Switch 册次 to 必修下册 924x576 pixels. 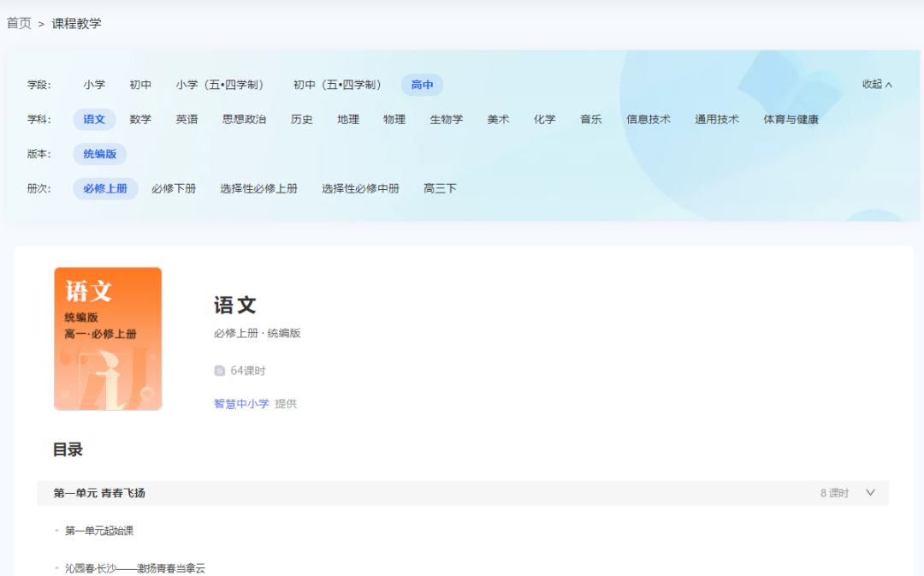click(174, 188)
